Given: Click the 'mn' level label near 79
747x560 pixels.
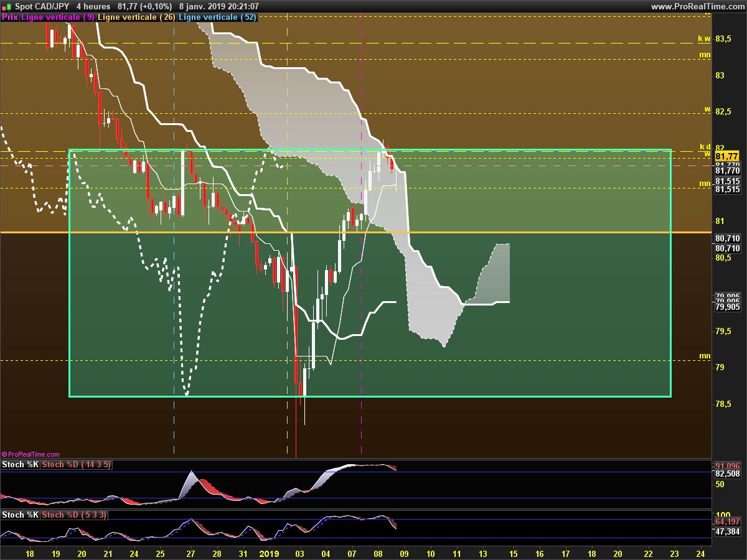Looking at the screenshot, I should (x=705, y=356).
